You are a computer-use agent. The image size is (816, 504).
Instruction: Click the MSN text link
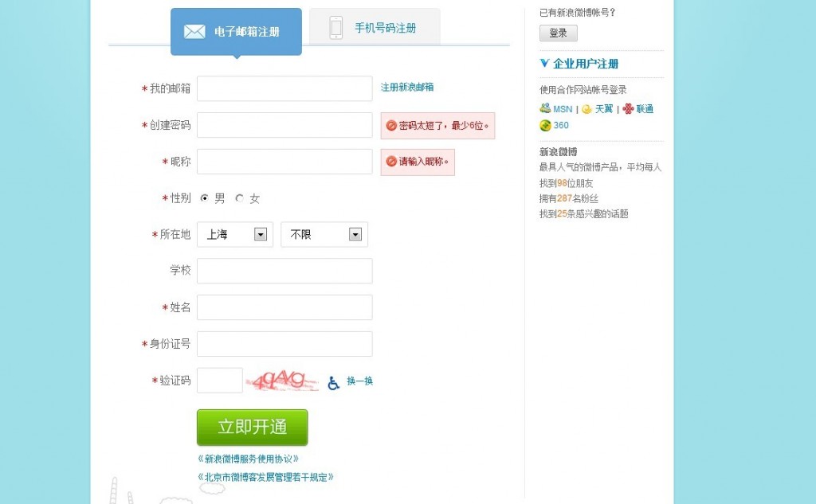point(563,109)
